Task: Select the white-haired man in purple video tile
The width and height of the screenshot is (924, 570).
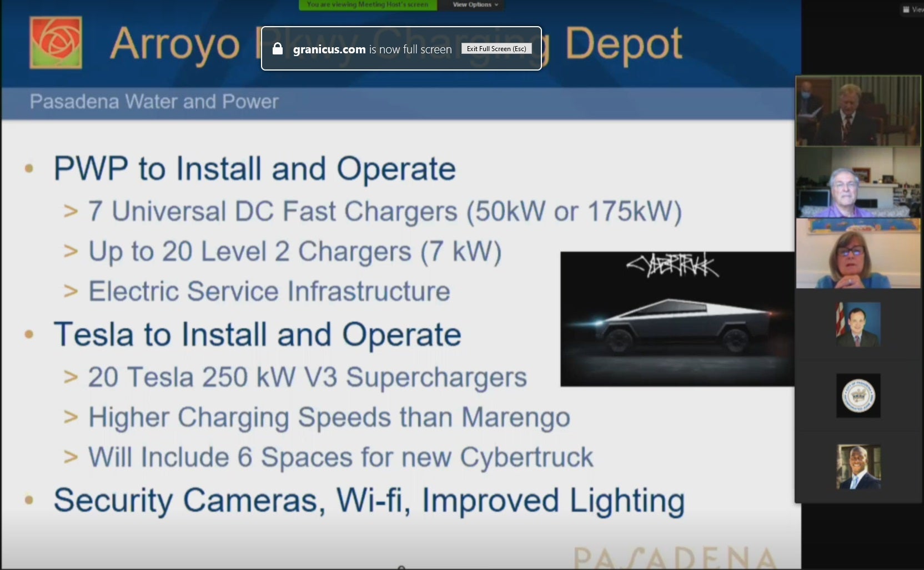Action: click(858, 182)
